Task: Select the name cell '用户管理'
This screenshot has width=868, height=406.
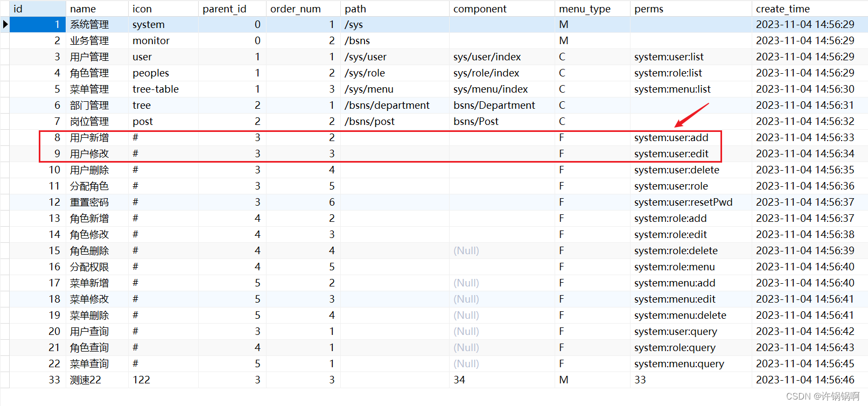Action: click(97, 57)
